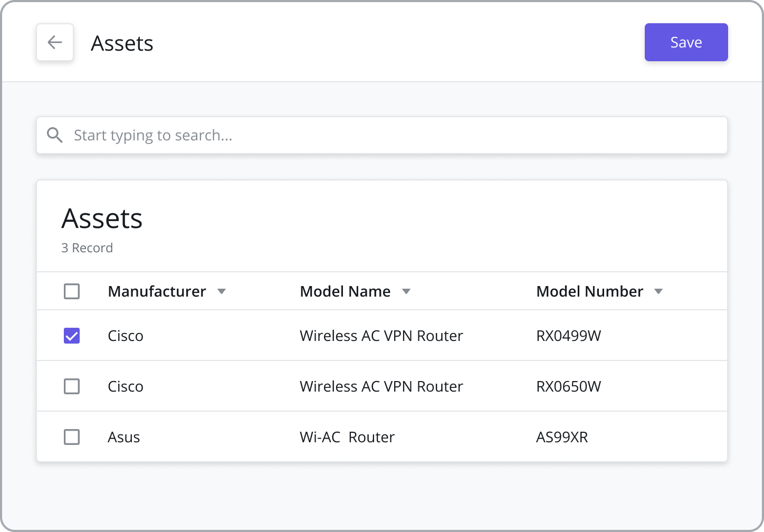Check the Cisco RX0650W row checkbox
Viewport: 764px width, 532px height.
[72, 386]
